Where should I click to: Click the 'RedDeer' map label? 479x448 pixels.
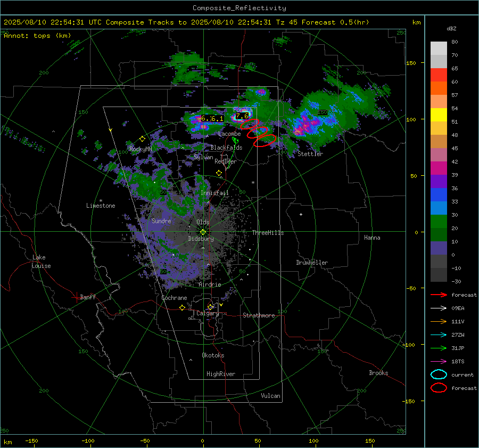click(226, 161)
